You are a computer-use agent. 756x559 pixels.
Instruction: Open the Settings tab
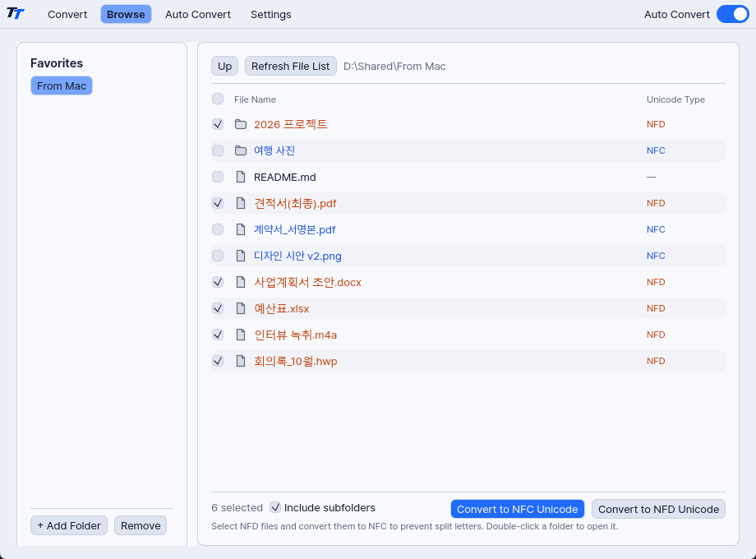(271, 15)
